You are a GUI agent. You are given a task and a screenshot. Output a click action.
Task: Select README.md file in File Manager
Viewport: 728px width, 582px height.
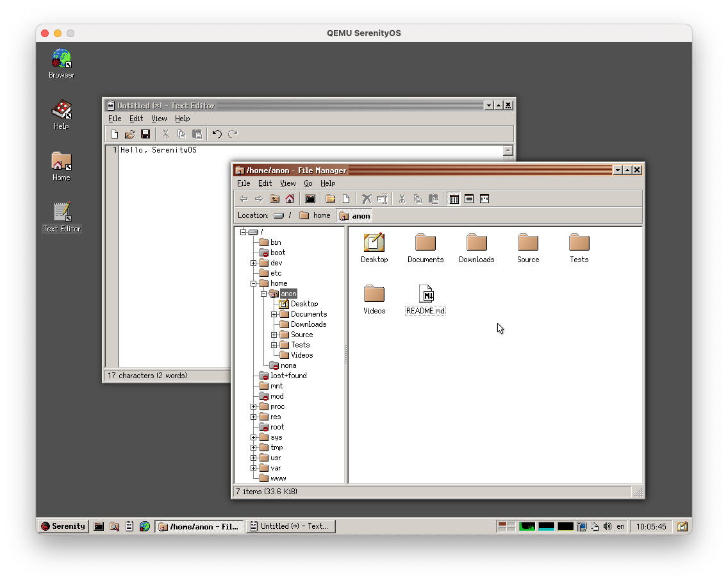(426, 299)
